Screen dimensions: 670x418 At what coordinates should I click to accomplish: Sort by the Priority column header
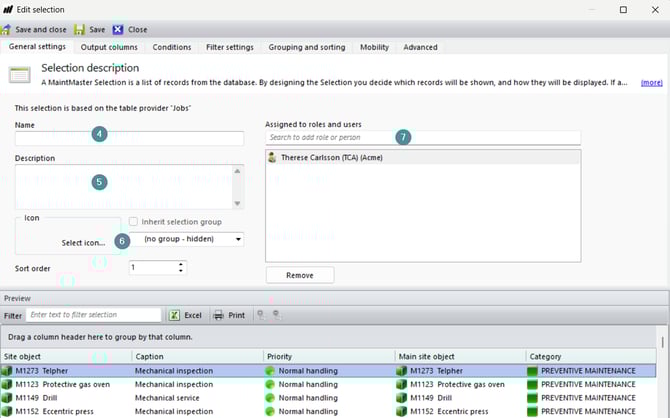tap(329, 356)
